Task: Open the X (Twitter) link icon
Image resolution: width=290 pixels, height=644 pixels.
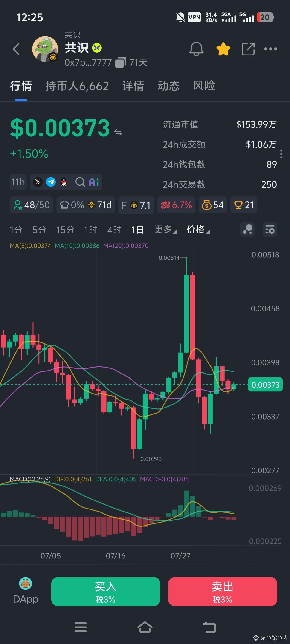Action: coord(38,182)
